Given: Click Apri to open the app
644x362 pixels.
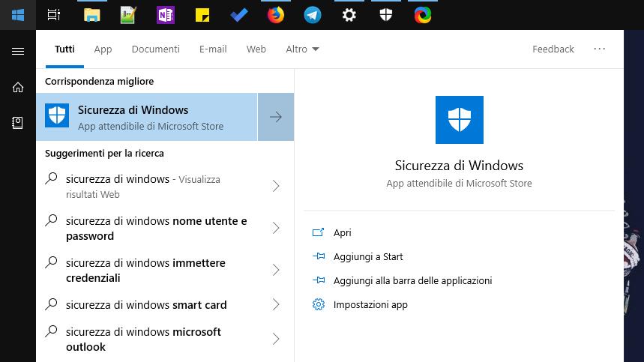Looking at the screenshot, I should tap(342, 232).
